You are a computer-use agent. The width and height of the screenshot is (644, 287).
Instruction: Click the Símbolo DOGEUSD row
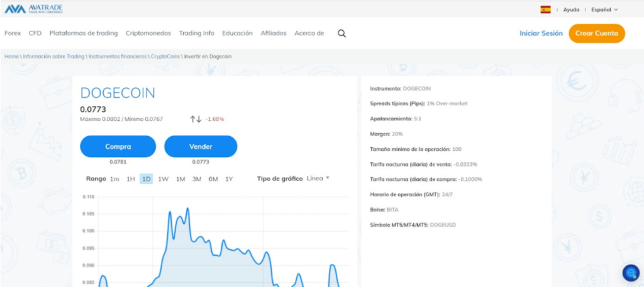[x=413, y=225]
